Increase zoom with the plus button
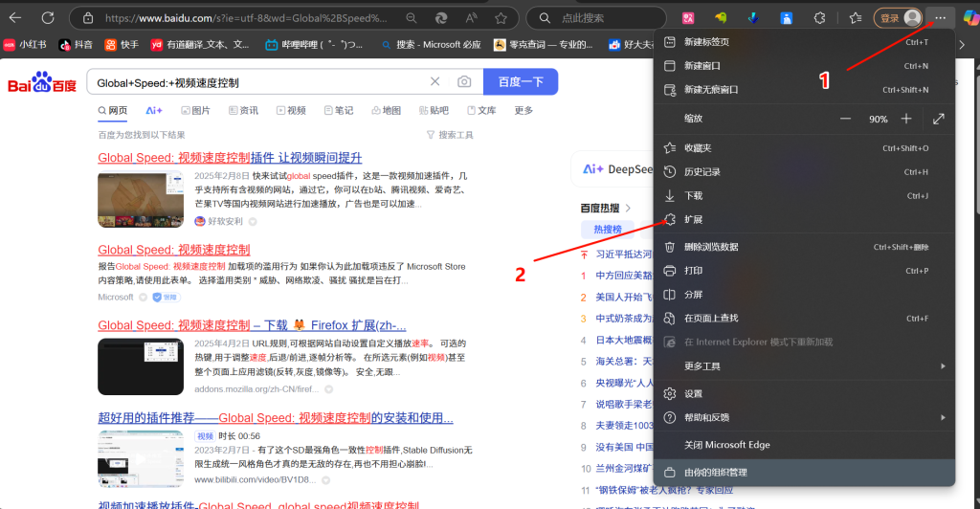Viewport: 980px width, 509px height. 906,119
